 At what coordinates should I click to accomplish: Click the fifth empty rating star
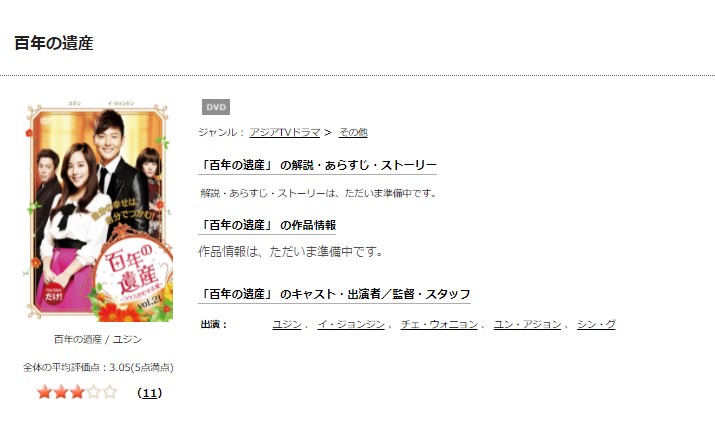tap(110, 392)
